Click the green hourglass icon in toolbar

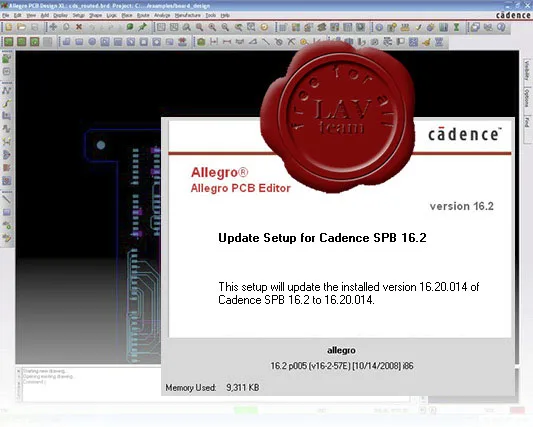click(x=457, y=27)
